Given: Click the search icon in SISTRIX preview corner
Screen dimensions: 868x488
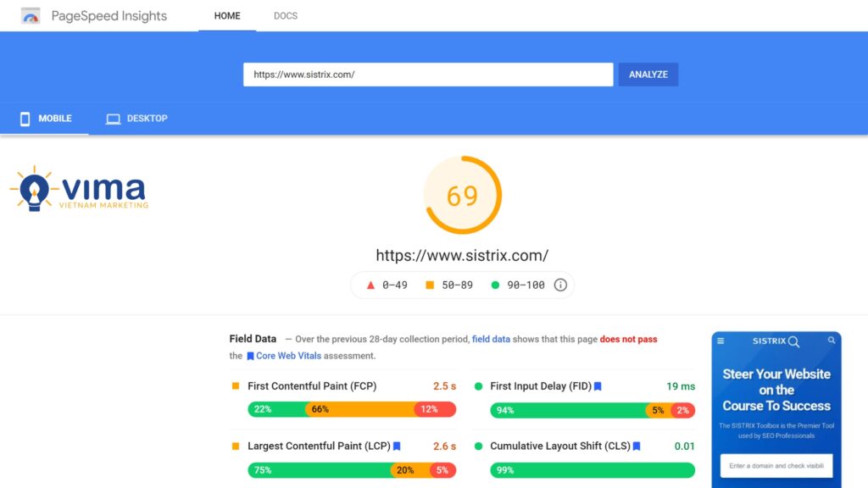Looking at the screenshot, I should coord(832,341).
